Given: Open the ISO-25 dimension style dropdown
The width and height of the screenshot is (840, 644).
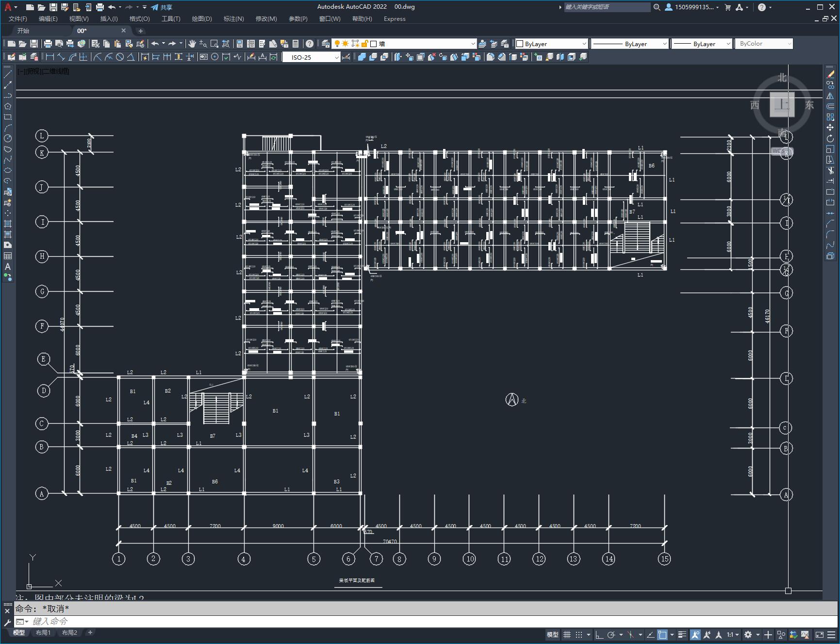Looking at the screenshot, I should point(311,57).
